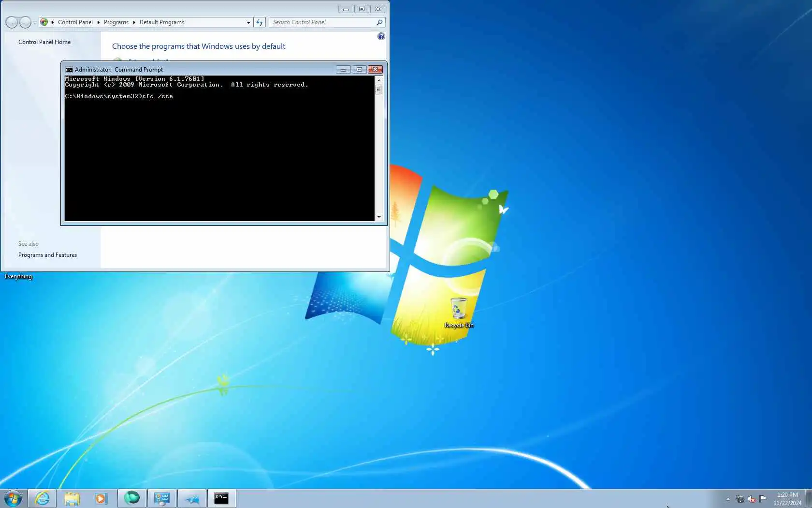This screenshot has height=508, width=812.
Task: Switch to Command Prompt taskbar button
Action: (x=222, y=498)
